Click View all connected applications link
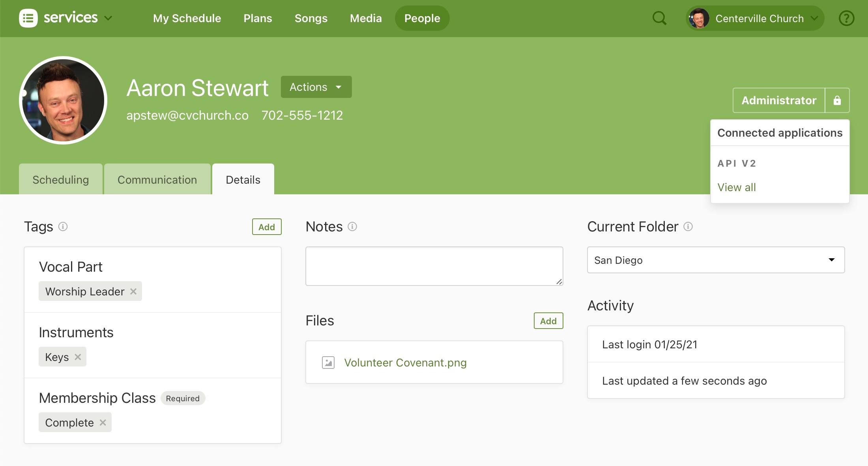Image resolution: width=868 pixels, height=466 pixels. (736, 187)
